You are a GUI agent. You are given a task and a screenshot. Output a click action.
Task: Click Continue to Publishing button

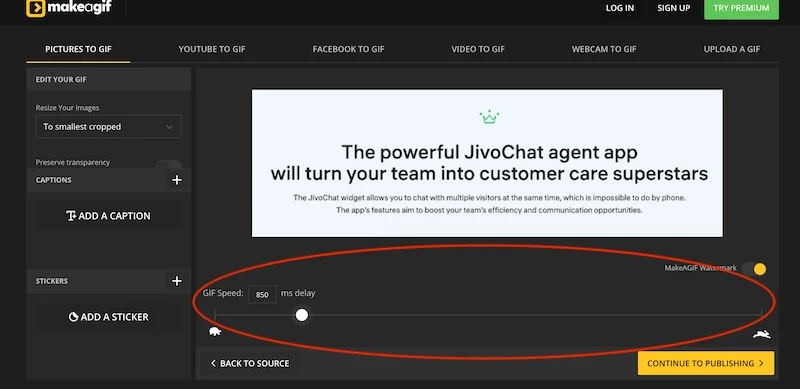[x=706, y=363]
